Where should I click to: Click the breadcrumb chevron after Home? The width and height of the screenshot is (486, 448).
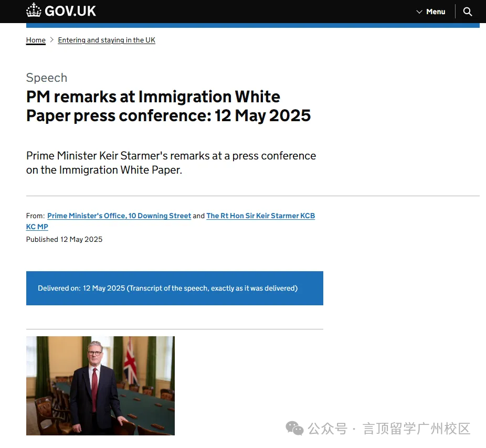[52, 40]
